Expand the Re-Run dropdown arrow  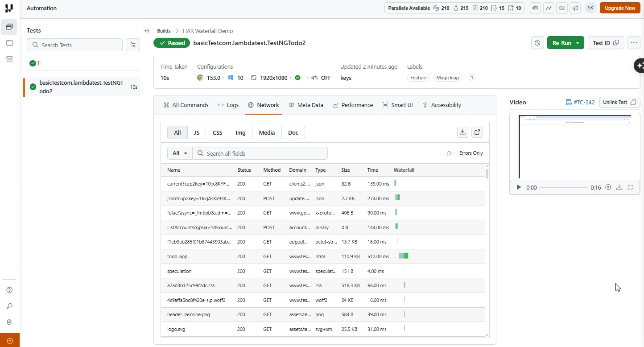(x=578, y=43)
